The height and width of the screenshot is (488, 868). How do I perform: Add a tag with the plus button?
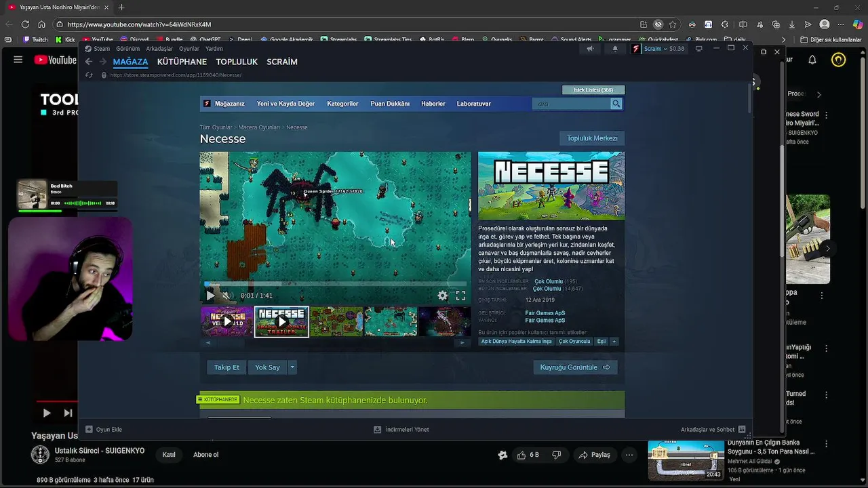point(614,342)
